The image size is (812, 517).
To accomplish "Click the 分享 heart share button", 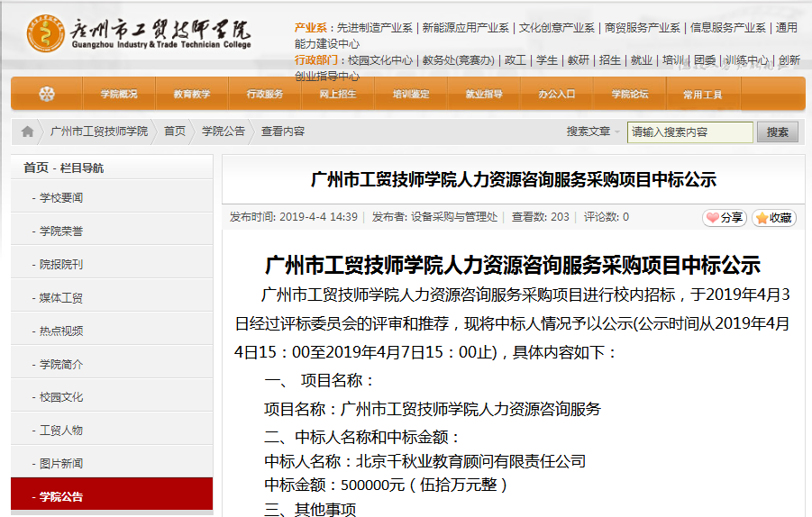I will coord(725,218).
